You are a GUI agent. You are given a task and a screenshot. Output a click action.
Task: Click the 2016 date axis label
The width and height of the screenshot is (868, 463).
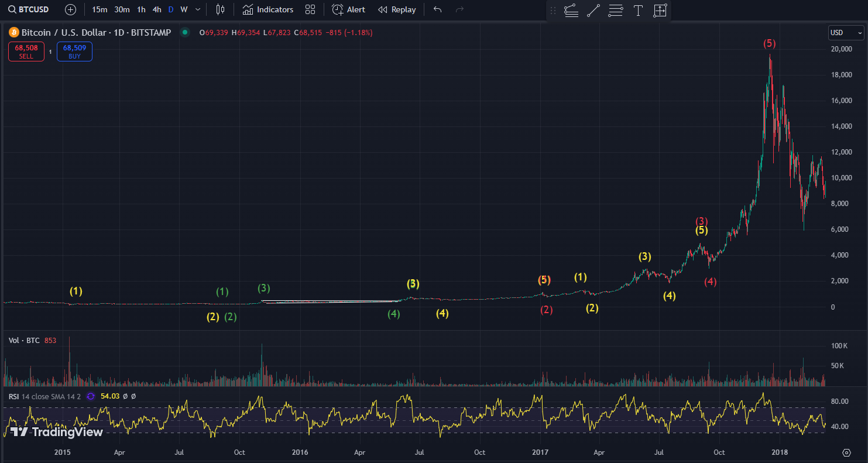click(300, 452)
